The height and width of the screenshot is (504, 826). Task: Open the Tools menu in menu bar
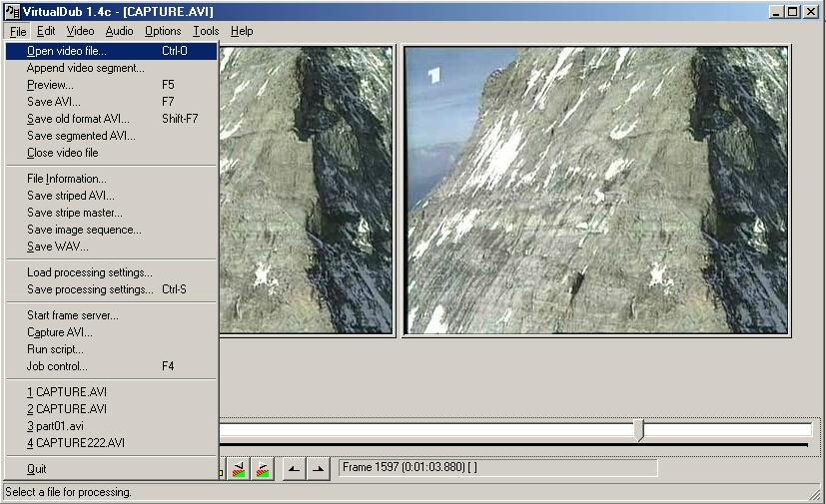pyautogui.click(x=206, y=31)
